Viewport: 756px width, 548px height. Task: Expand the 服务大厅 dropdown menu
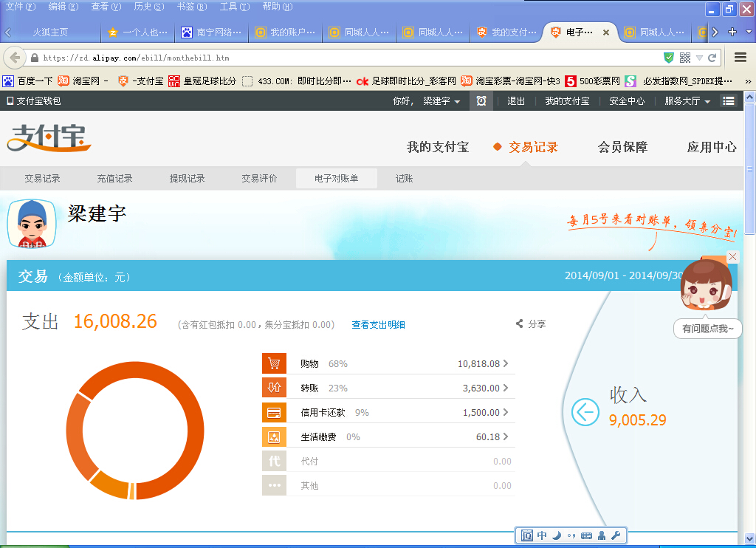tap(687, 101)
